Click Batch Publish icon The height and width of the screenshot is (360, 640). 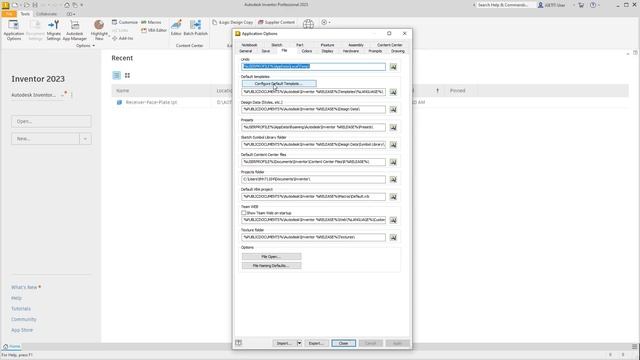tap(196, 27)
